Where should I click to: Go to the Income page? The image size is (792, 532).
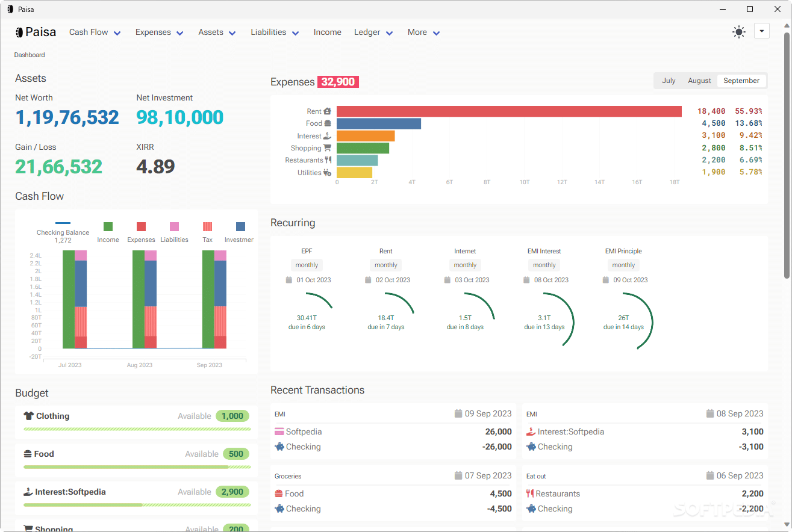tap(328, 32)
